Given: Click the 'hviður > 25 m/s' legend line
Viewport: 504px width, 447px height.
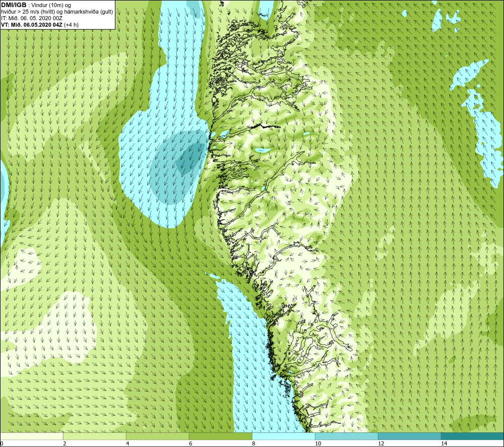Looking at the screenshot, I should [57, 12].
